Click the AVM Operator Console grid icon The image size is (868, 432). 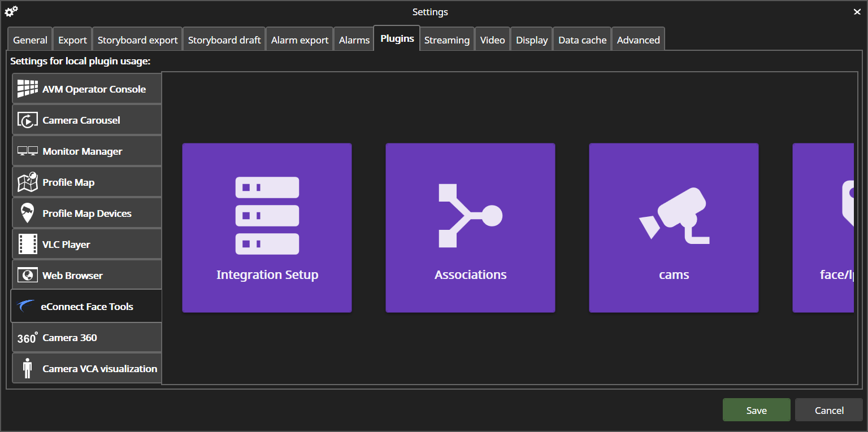(27, 89)
